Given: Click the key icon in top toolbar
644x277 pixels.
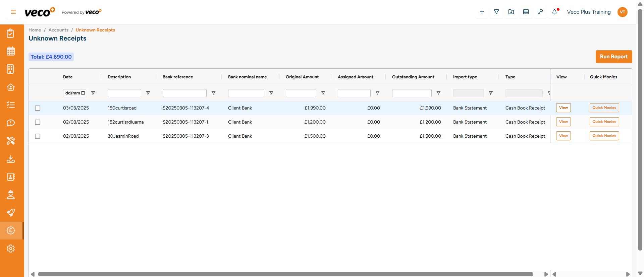Looking at the screenshot, I should (540, 12).
